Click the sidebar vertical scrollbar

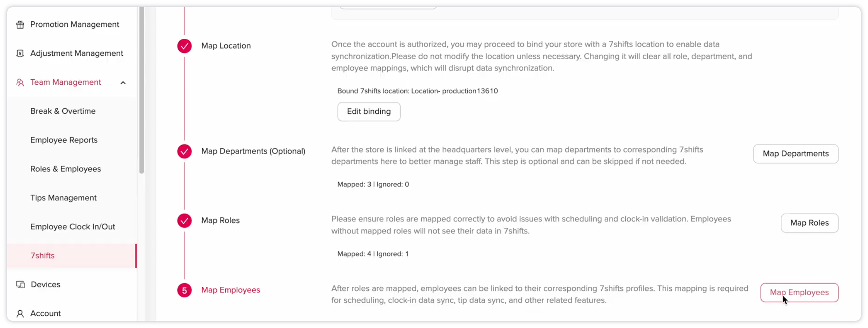[142, 91]
